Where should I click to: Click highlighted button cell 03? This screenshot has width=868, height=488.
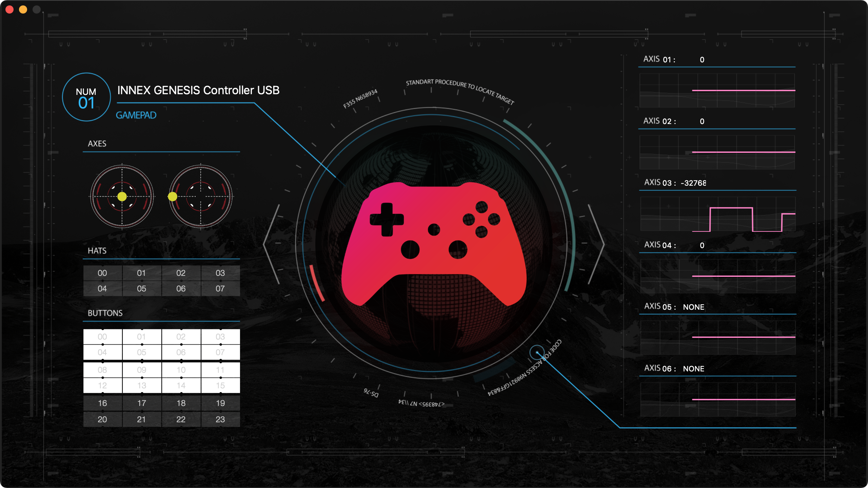[220, 337]
